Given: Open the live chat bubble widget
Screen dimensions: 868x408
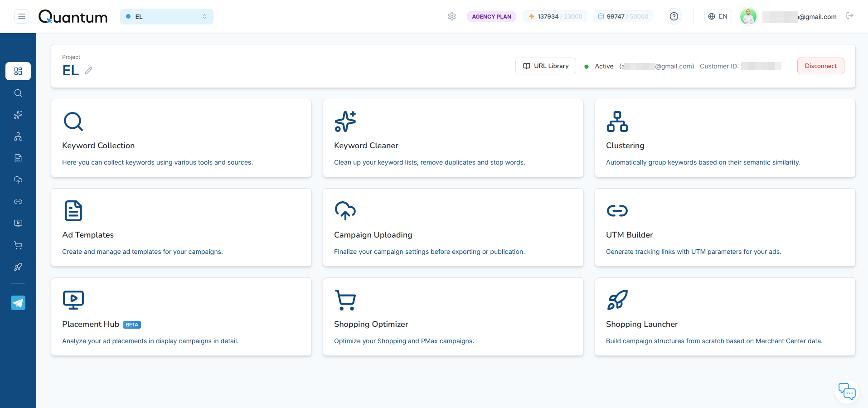Looking at the screenshot, I should tap(847, 392).
